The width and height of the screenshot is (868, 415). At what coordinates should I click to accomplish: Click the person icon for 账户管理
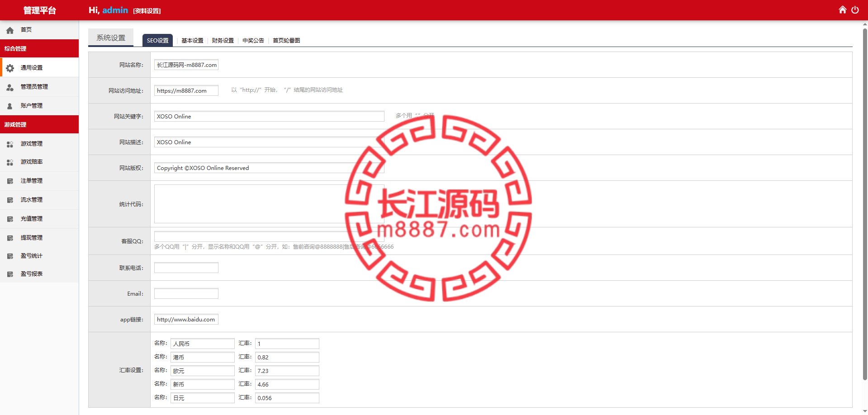pos(10,106)
